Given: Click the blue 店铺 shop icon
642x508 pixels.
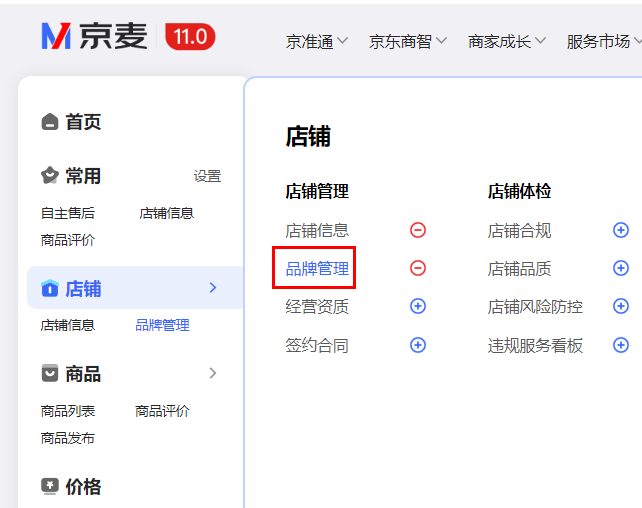Looking at the screenshot, I should click(x=50, y=288).
